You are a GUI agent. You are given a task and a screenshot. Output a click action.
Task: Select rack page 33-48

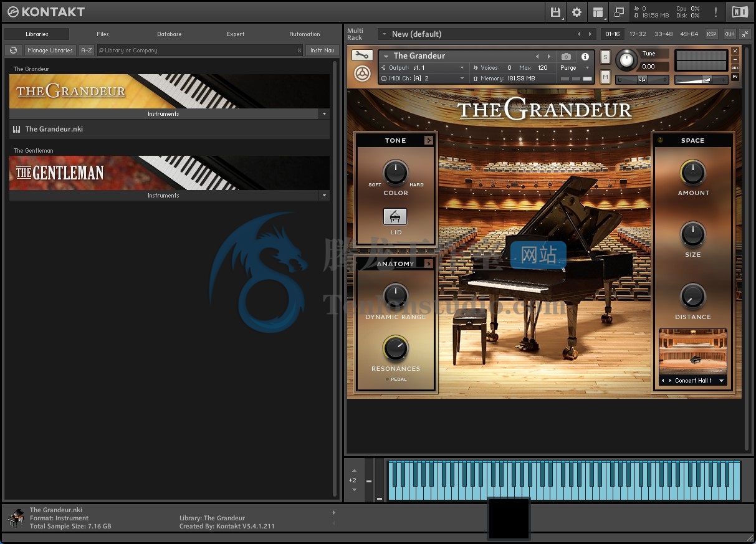pyautogui.click(x=663, y=34)
